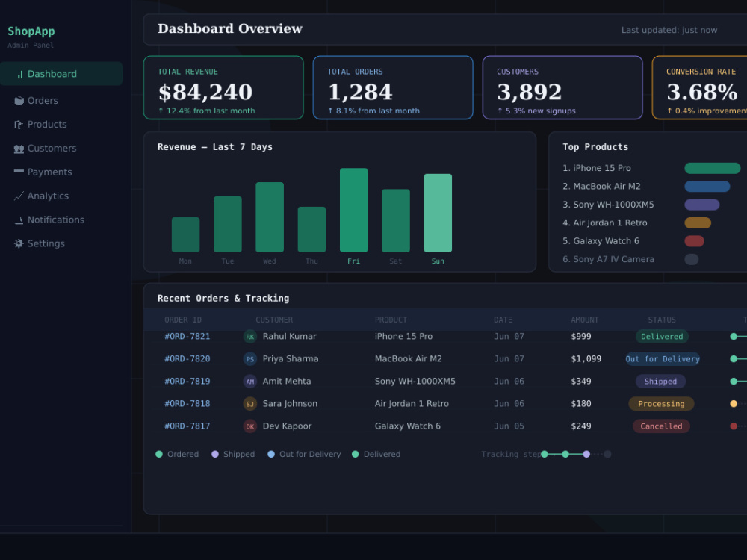Click the Payments card icon
747x560 pixels.
19,171
